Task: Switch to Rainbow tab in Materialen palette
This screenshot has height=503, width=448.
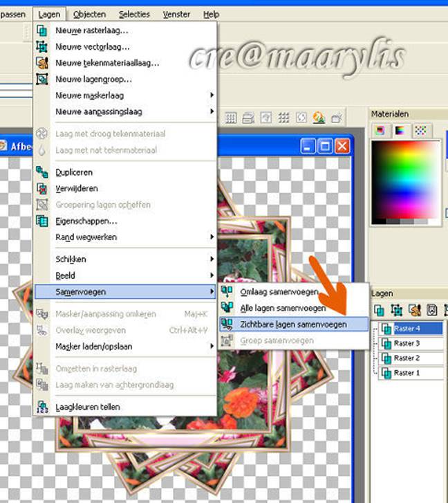Action: tap(400, 131)
